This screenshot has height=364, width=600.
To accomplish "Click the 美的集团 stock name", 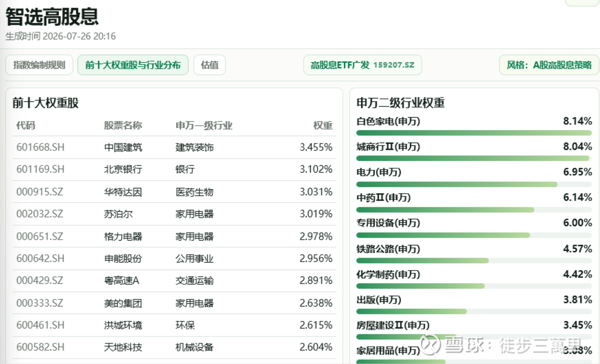I will click(x=123, y=303).
